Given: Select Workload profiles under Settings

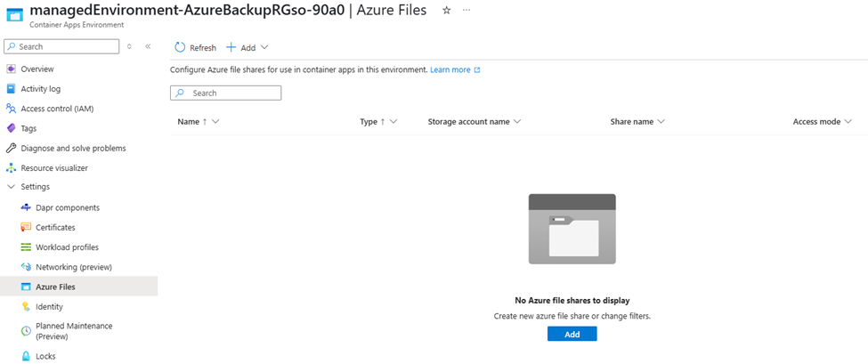Looking at the screenshot, I should click(x=67, y=247).
